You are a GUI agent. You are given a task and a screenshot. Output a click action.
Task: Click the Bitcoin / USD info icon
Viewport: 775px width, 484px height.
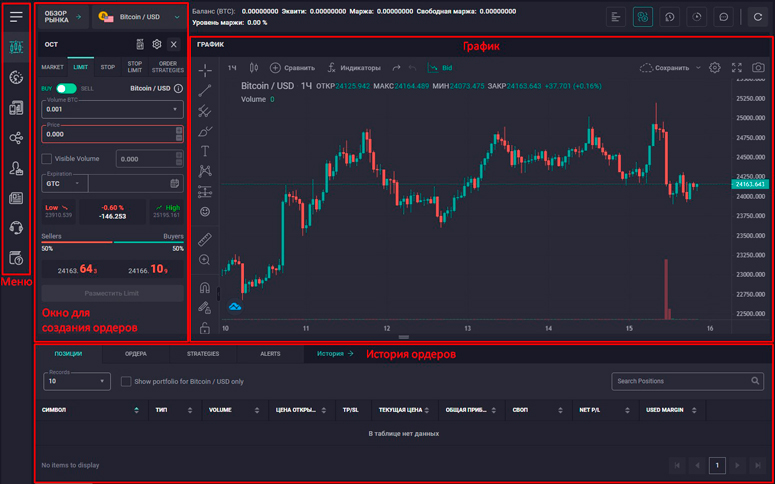point(178,88)
